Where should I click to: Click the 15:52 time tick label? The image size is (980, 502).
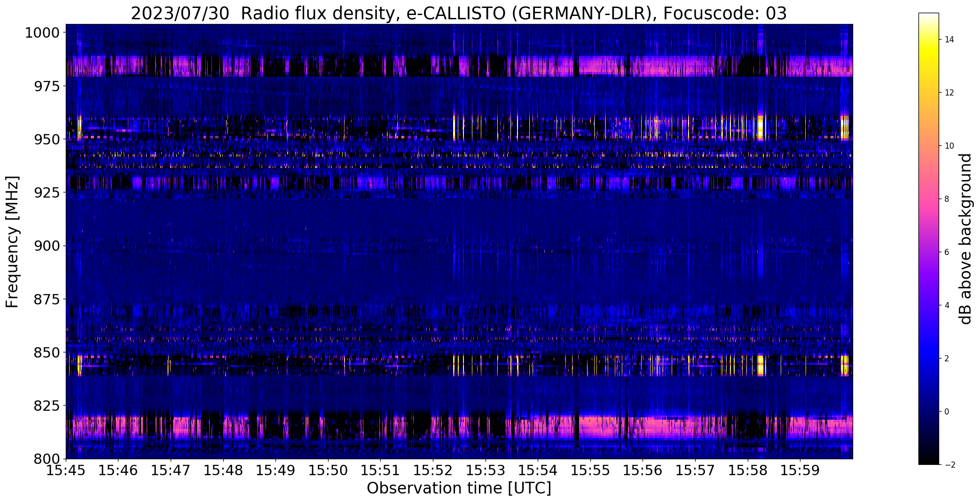click(433, 470)
